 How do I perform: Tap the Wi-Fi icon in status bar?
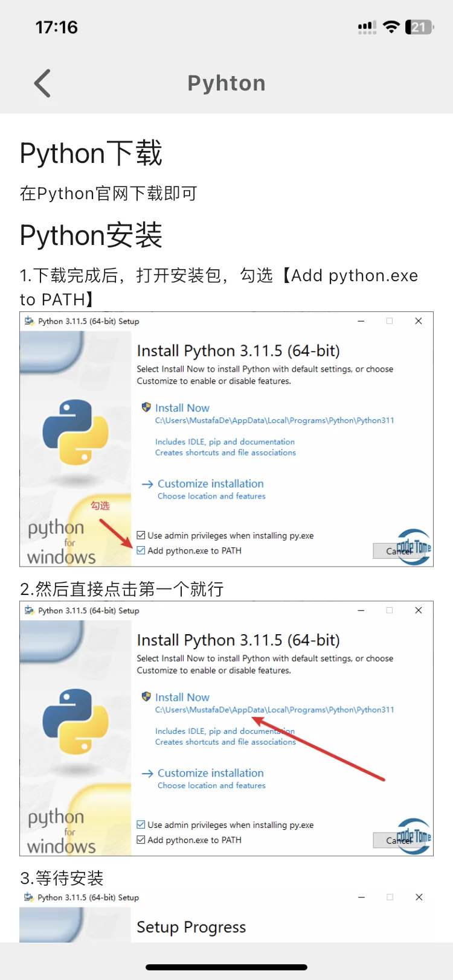pos(391,27)
